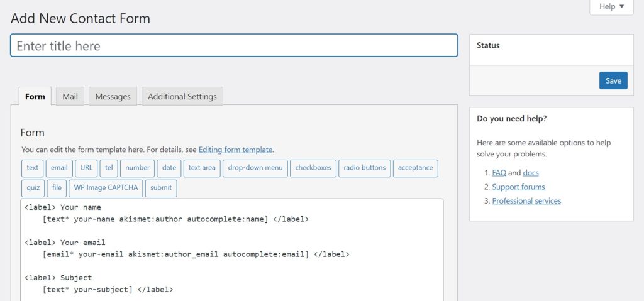Switch to the Mail tab
Image resolution: width=644 pixels, height=301 pixels.
click(70, 97)
